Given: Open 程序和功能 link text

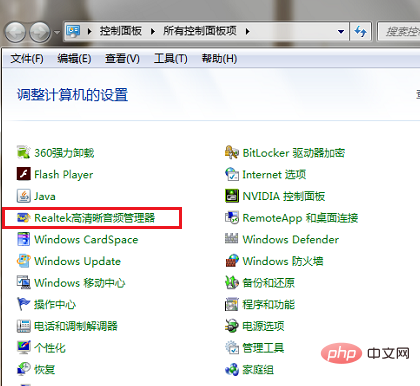Looking at the screenshot, I should tap(269, 304).
